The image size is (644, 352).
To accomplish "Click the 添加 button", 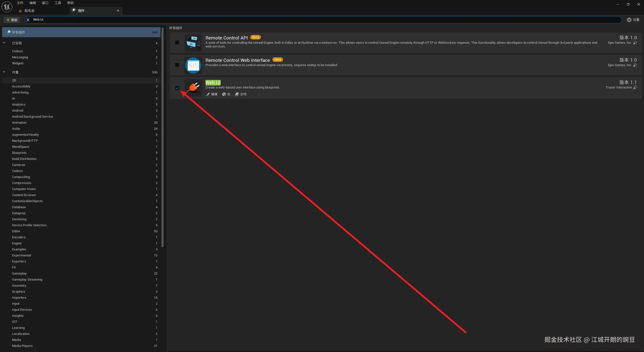I will 12,20.
